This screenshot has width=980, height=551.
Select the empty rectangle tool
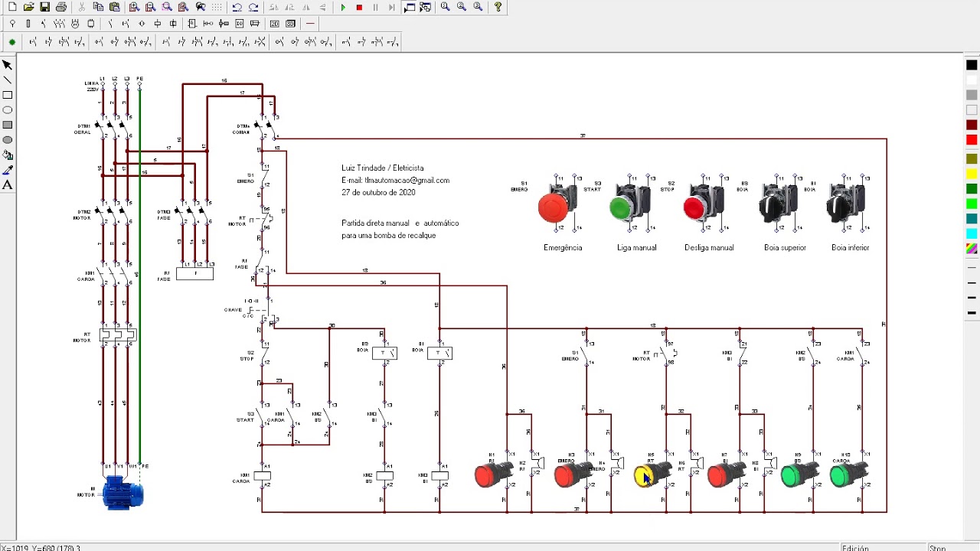pyautogui.click(x=8, y=95)
